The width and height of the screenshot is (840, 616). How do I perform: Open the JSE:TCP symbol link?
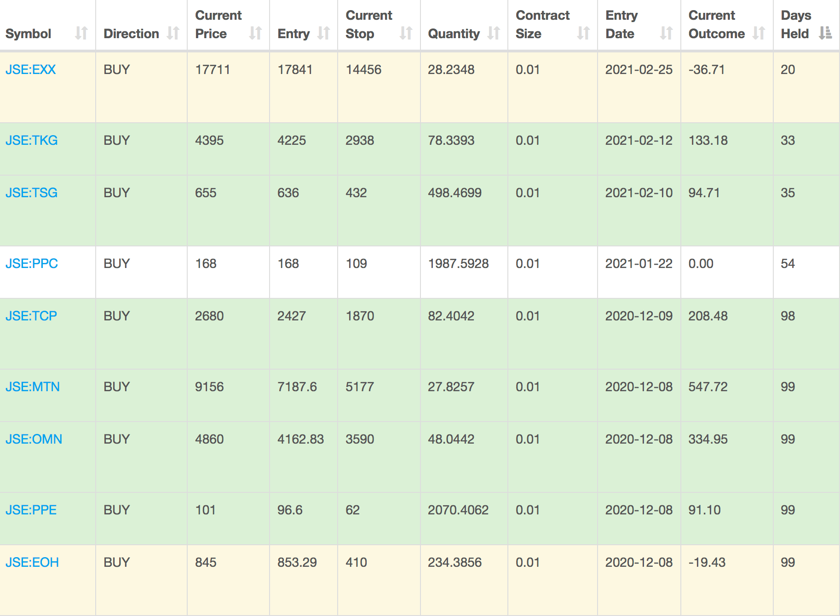(x=31, y=316)
